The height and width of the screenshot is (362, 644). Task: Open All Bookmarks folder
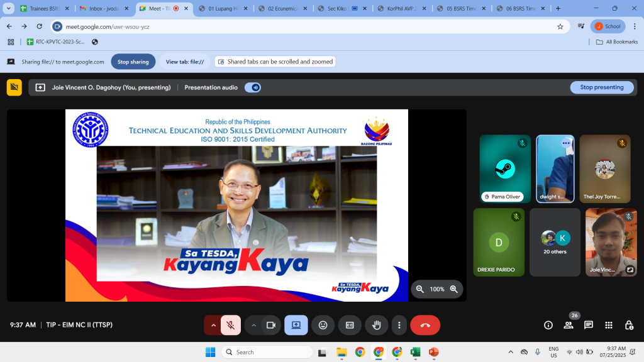pos(617,42)
